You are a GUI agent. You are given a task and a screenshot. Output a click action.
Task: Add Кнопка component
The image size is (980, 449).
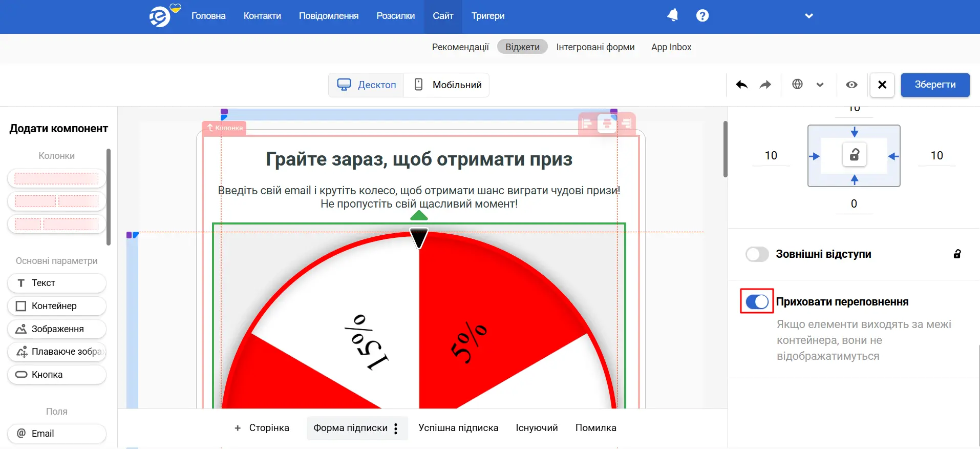[56, 375]
